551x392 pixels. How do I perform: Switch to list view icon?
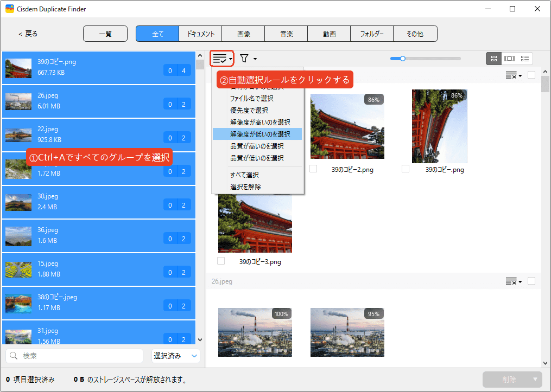[525, 59]
